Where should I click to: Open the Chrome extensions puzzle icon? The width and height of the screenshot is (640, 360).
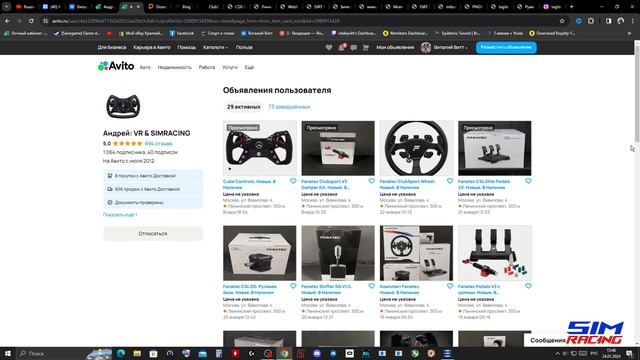[591, 21]
